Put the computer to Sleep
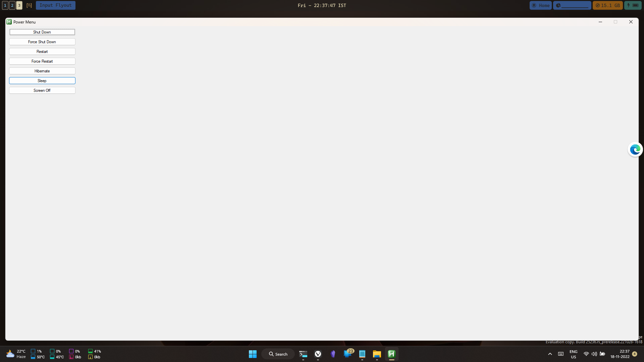Image resolution: width=644 pixels, height=362 pixels. pyautogui.click(x=42, y=81)
